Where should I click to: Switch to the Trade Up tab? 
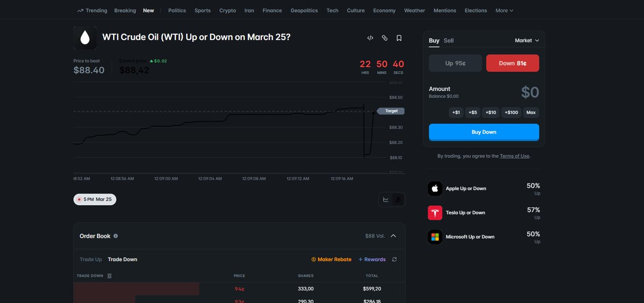click(x=91, y=259)
